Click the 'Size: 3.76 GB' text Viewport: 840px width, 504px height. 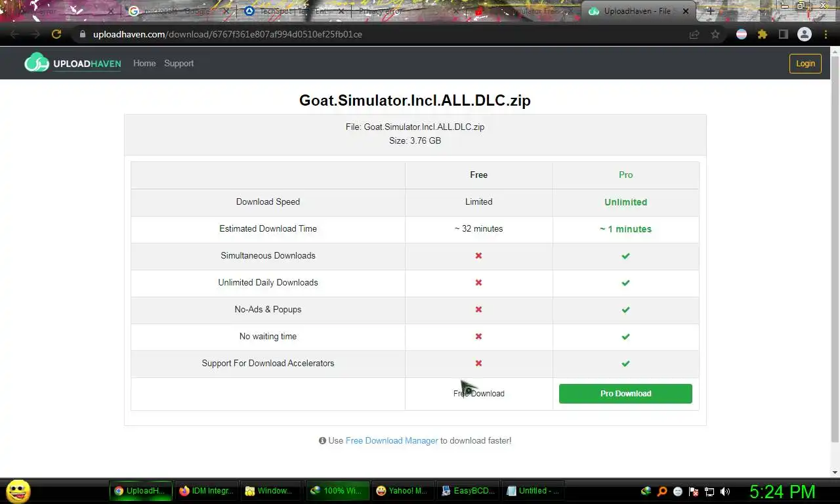point(415,140)
